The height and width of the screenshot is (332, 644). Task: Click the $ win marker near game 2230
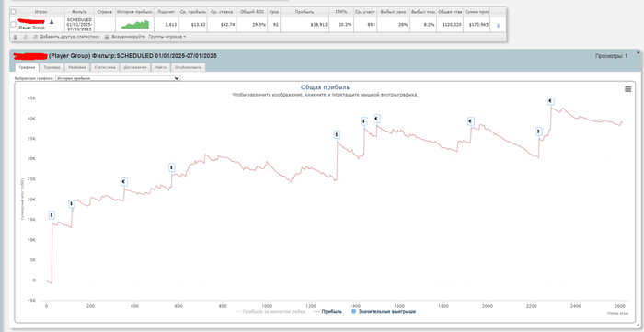click(x=538, y=132)
